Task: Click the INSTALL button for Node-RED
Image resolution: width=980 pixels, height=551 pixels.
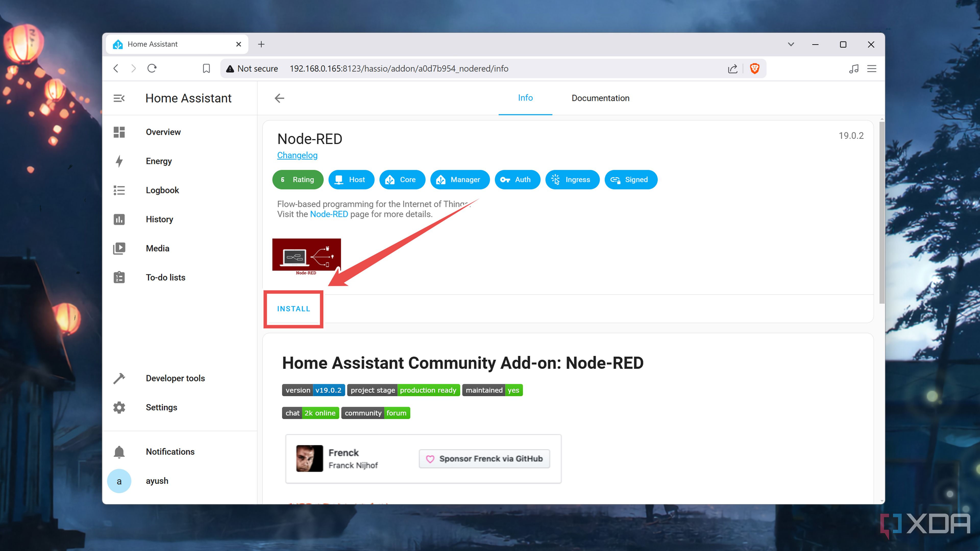Action: 293,309
